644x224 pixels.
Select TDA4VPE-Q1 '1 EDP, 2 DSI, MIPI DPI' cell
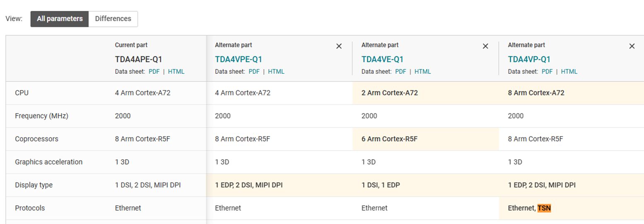tap(280, 185)
